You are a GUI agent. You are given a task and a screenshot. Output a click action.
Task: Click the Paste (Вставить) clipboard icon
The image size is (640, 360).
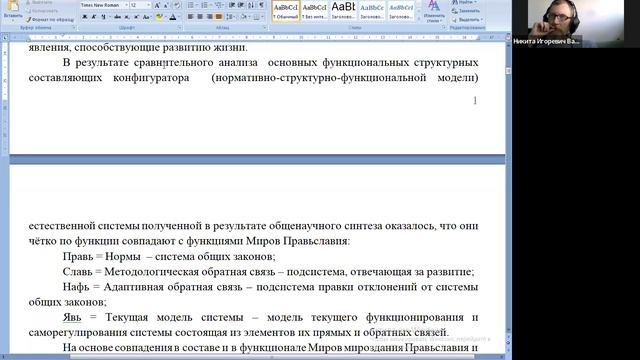13,7
